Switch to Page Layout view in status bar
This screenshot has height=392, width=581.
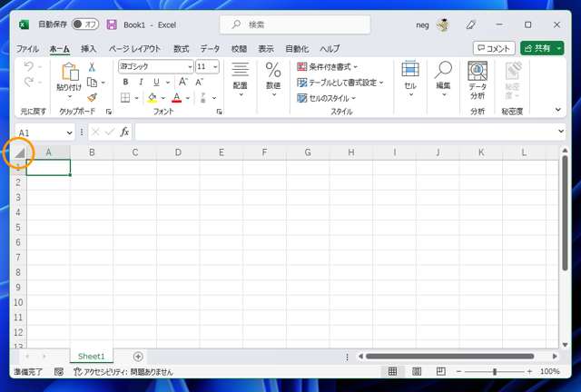[417, 371]
